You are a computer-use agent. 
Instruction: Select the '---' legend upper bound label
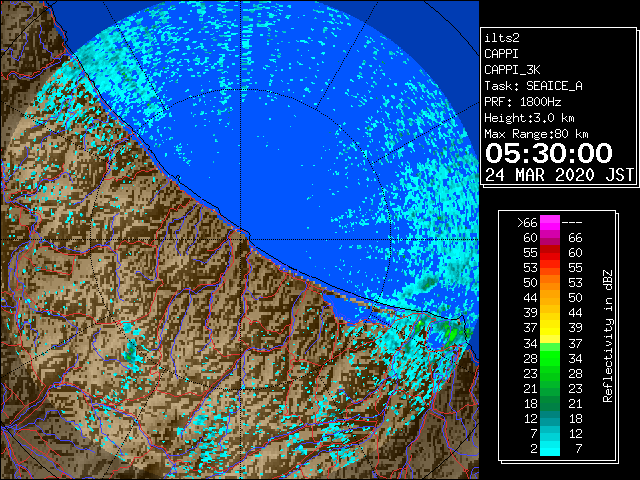click(572, 223)
